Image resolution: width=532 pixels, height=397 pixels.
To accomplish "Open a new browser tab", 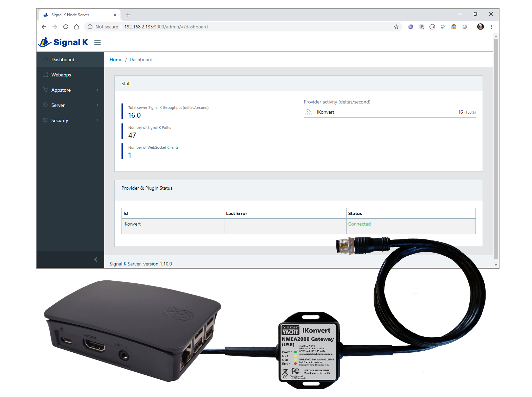I will pyautogui.click(x=128, y=15).
